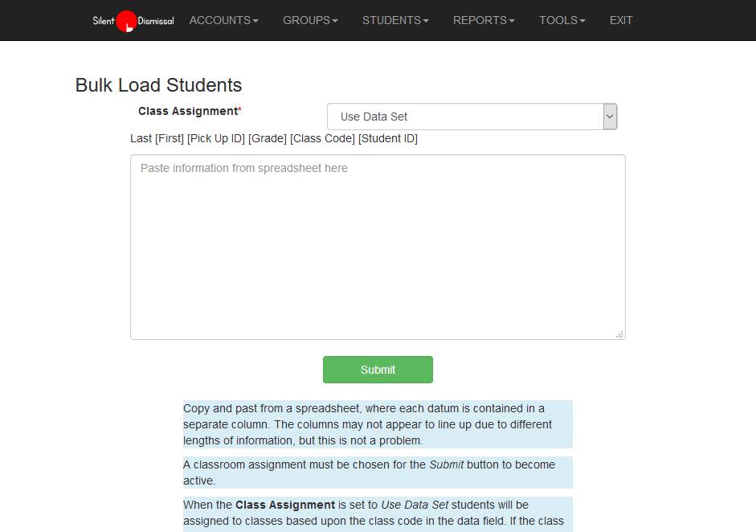This screenshot has width=756, height=532.
Task: Click the text area resize handle
Action: pyautogui.click(x=619, y=334)
